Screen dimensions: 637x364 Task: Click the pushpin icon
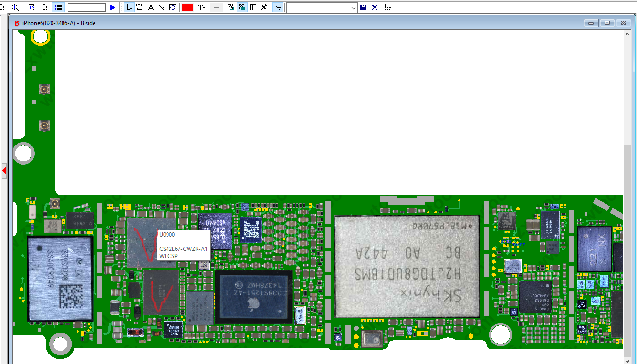click(264, 8)
